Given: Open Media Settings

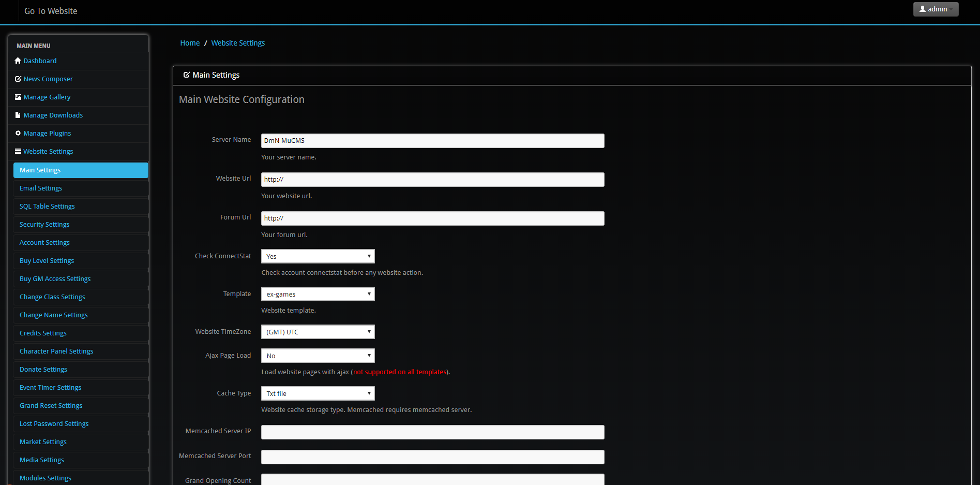Looking at the screenshot, I should [81, 460].
